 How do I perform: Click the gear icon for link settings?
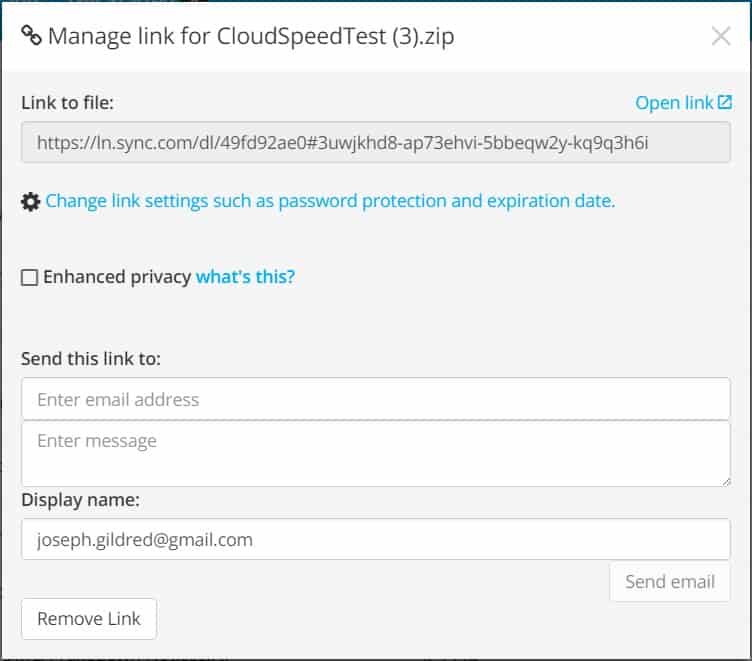[x=31, y=201]
